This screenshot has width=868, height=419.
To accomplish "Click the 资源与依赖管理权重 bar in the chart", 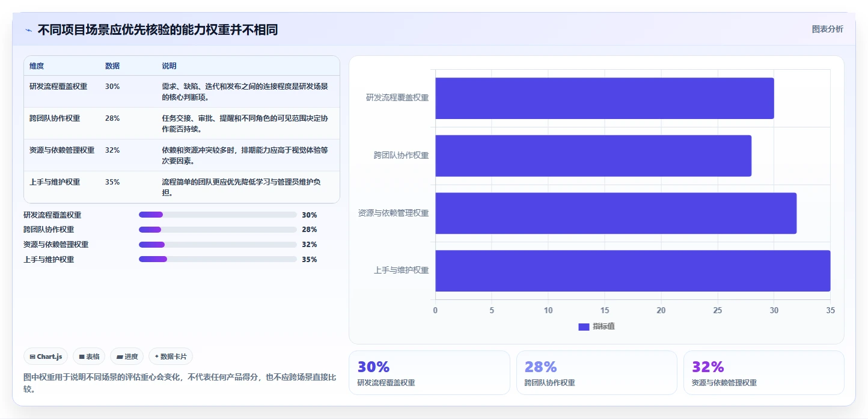I will (x=616, y=213).
